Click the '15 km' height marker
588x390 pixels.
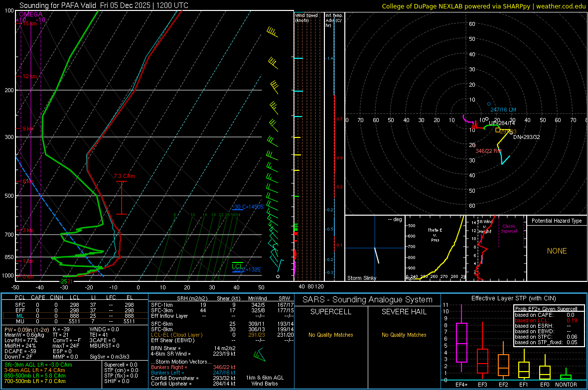(29, 23)
